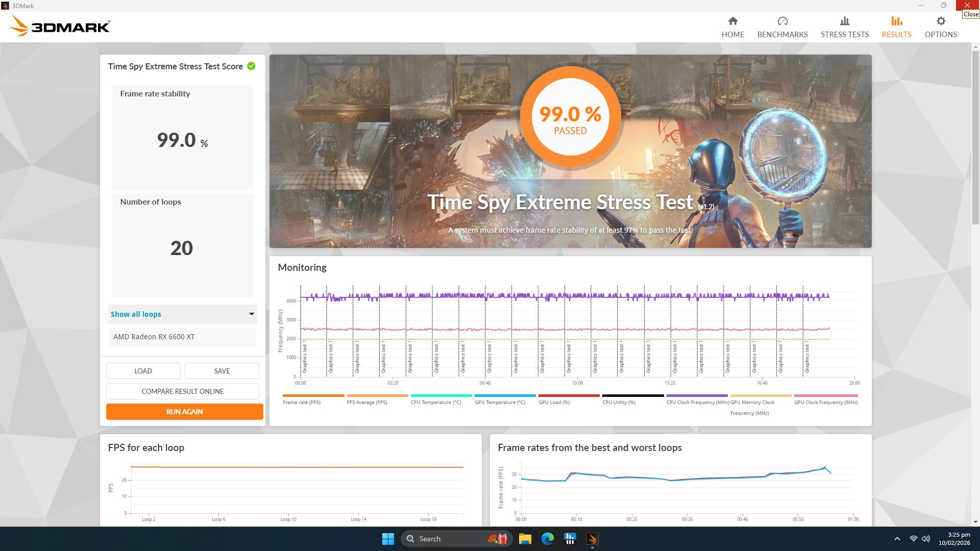Open the BENCHMARKS section
980x551 pixels.
(x=782, y=27)
